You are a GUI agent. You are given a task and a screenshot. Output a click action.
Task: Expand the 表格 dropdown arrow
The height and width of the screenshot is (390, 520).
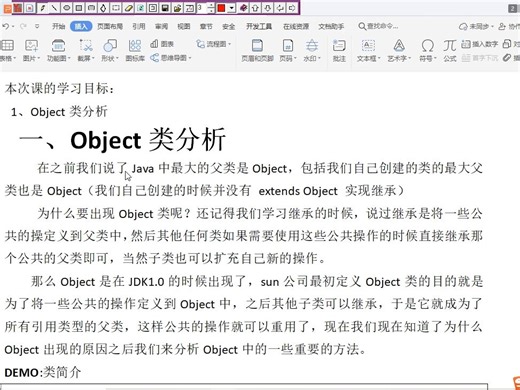14,58
